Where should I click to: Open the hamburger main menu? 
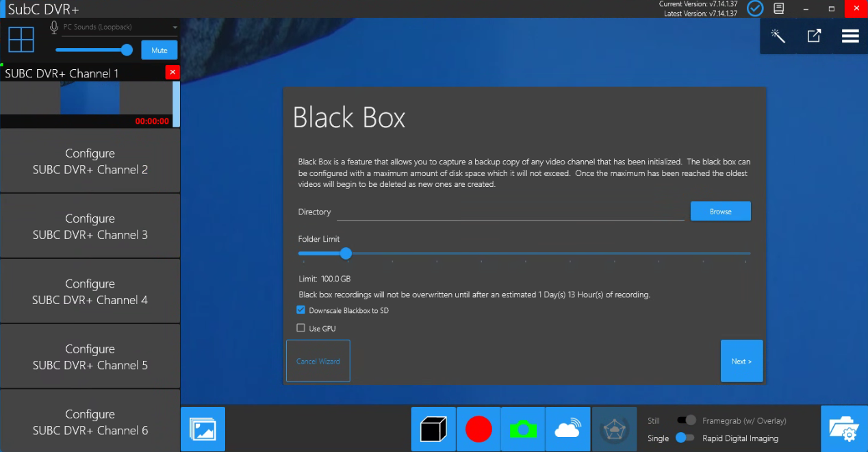click(850, 36)
